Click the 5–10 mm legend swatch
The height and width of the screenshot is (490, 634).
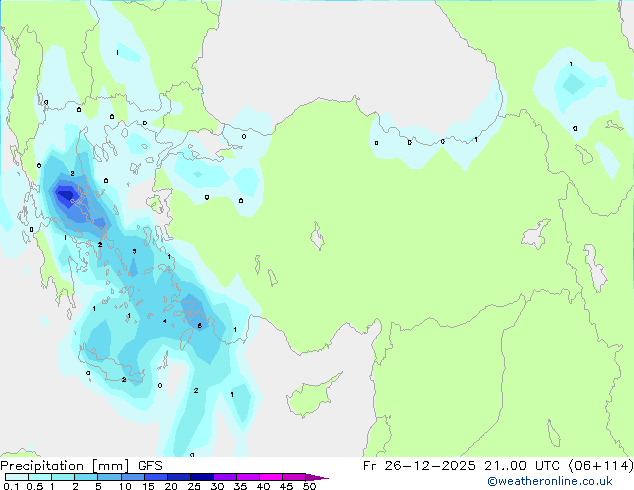pyautogui.click(x=109, y=477)
